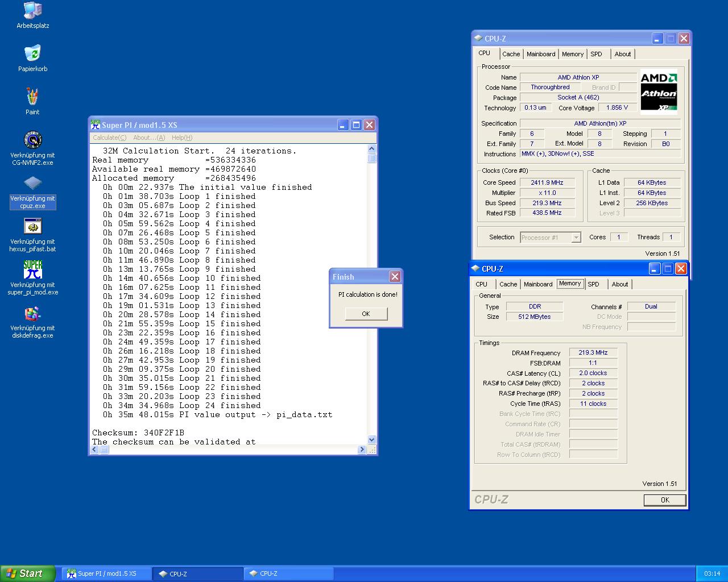Switch to Mainboard tab in upper CPU-Z

[x=541, y=54]
